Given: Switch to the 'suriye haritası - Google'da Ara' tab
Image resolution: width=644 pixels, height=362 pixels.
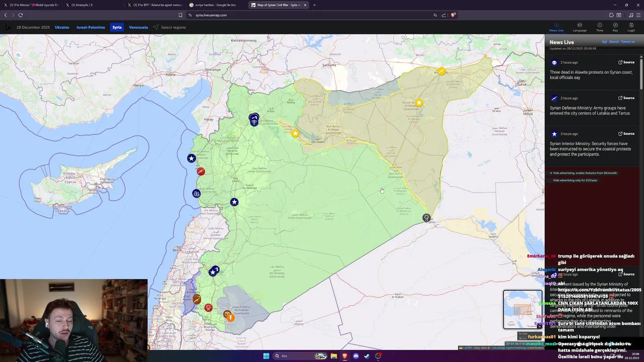Looking at the screenshot, I should tap(215, 5).
